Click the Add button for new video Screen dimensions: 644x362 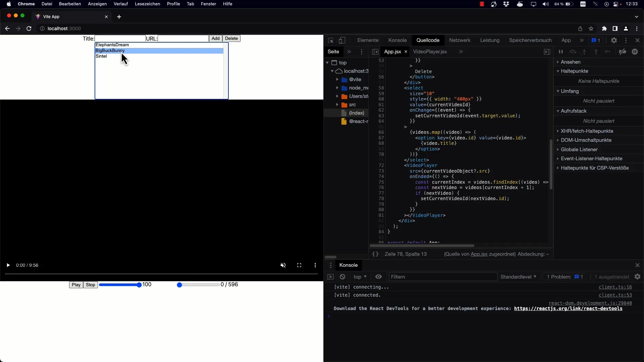215,39
